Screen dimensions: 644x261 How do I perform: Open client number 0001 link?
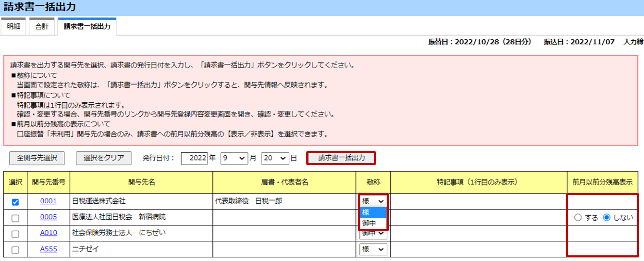[x=48, y=201]
